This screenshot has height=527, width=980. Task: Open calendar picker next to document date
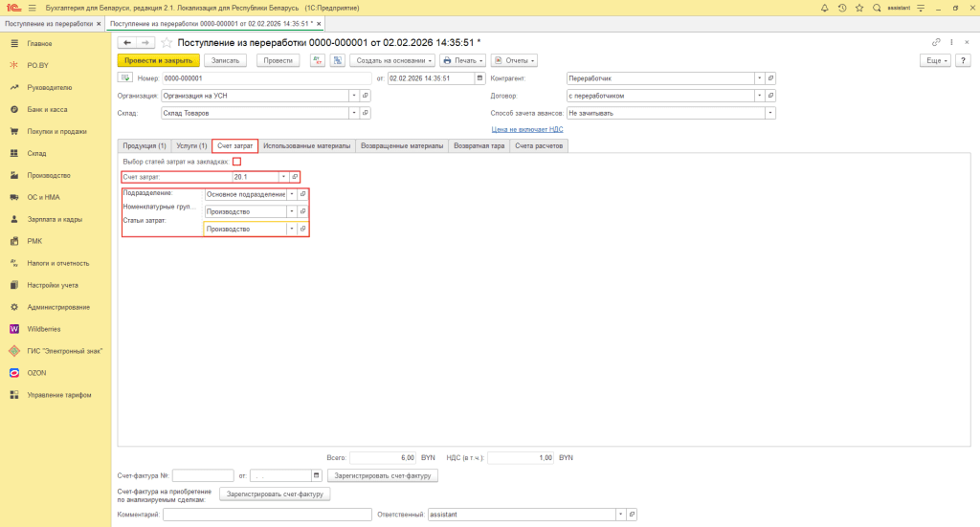pyautogui.click(x=480, y=78)
